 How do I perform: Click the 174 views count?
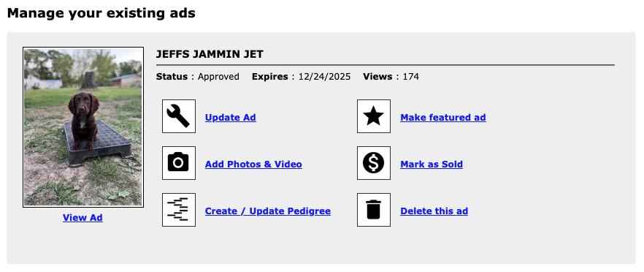[410, 77]
